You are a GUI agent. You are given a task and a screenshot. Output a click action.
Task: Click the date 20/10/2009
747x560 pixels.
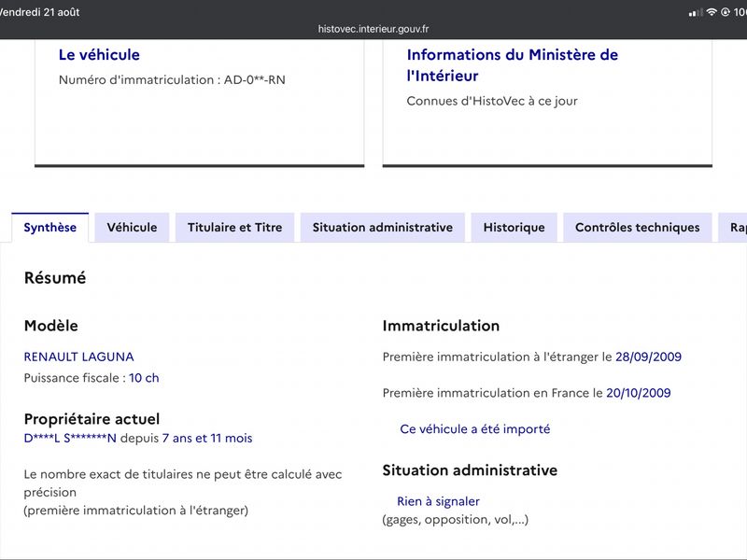(x=639, y=393)
